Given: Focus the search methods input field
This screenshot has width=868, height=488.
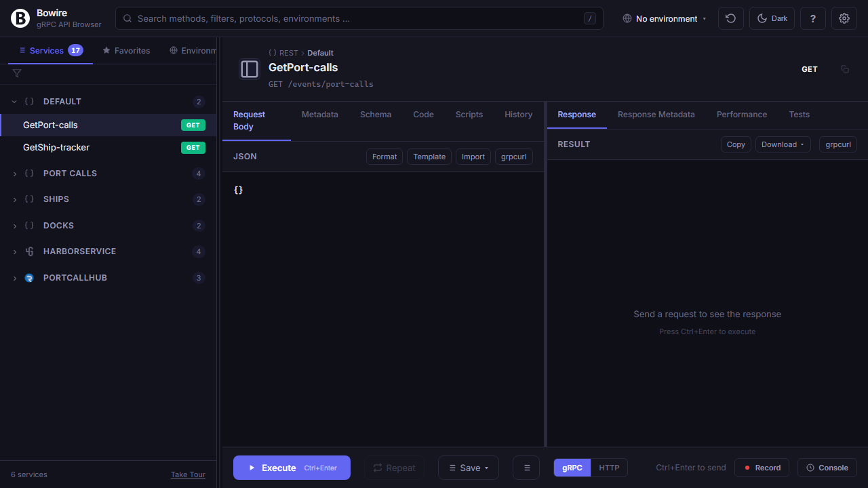Looking at the screenshot, I should 359,18.
